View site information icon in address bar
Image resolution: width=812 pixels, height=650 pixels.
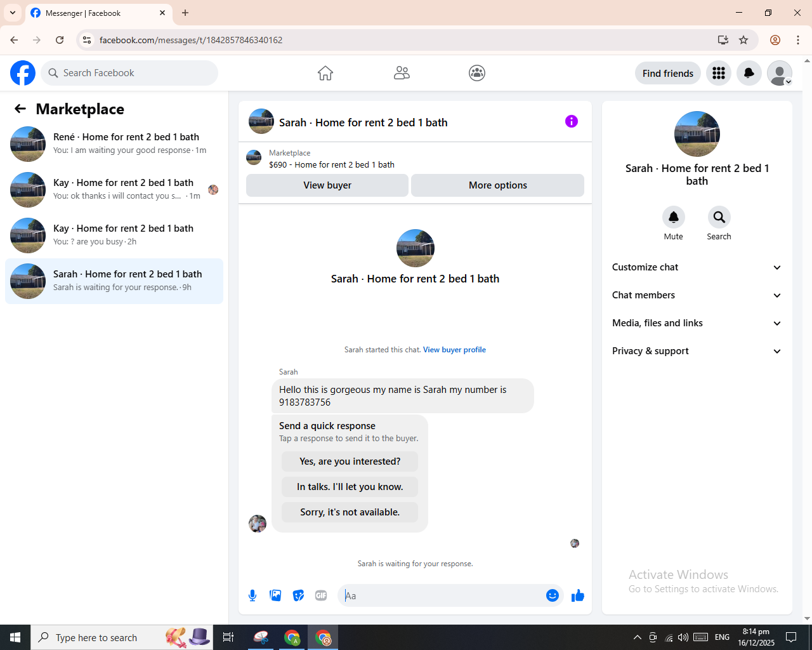(x=87, y=40)
